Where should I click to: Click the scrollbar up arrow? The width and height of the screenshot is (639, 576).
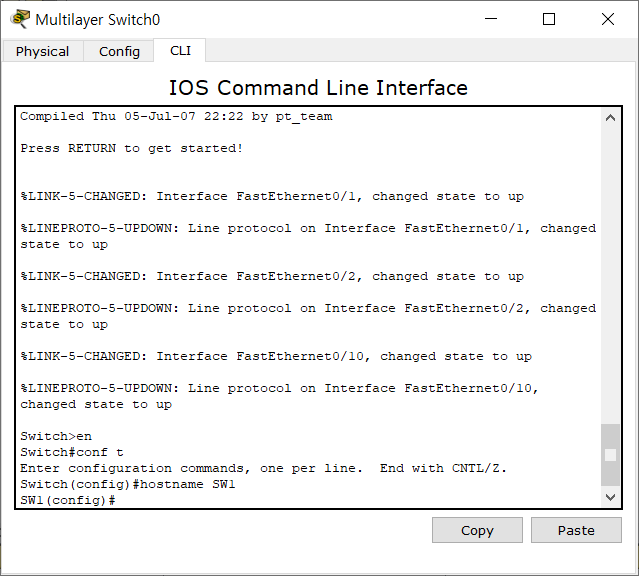610,118
